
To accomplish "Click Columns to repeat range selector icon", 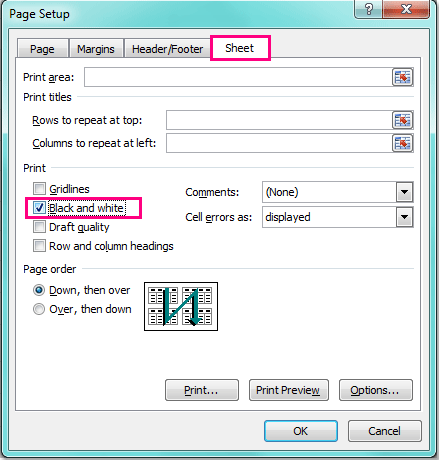I will (402, 143).
